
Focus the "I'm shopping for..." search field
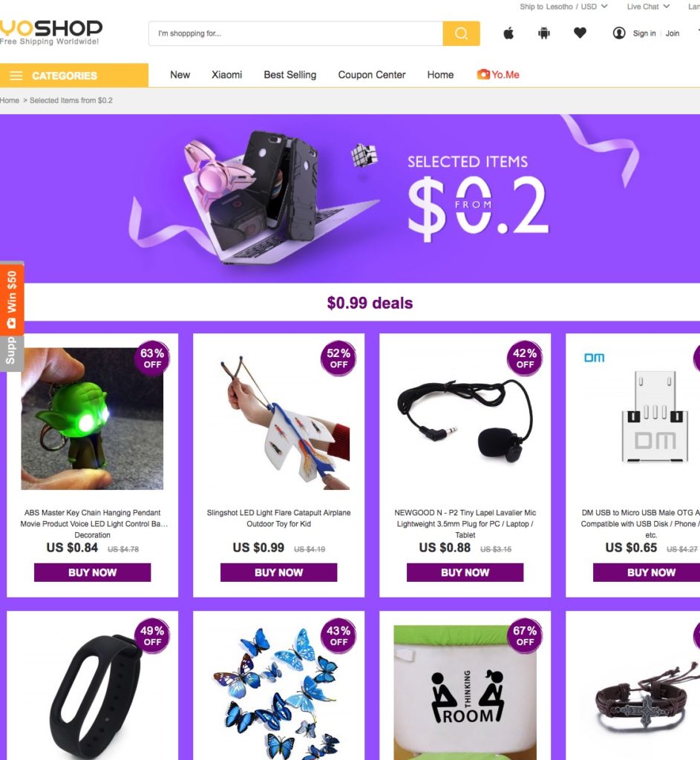pyautogui.click(x=295, y=33)
